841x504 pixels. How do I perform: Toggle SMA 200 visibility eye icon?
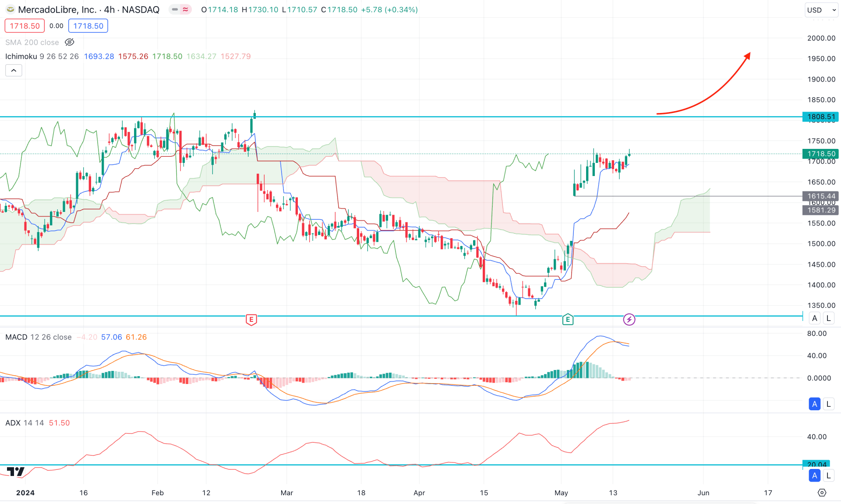[x=70, y=42]
